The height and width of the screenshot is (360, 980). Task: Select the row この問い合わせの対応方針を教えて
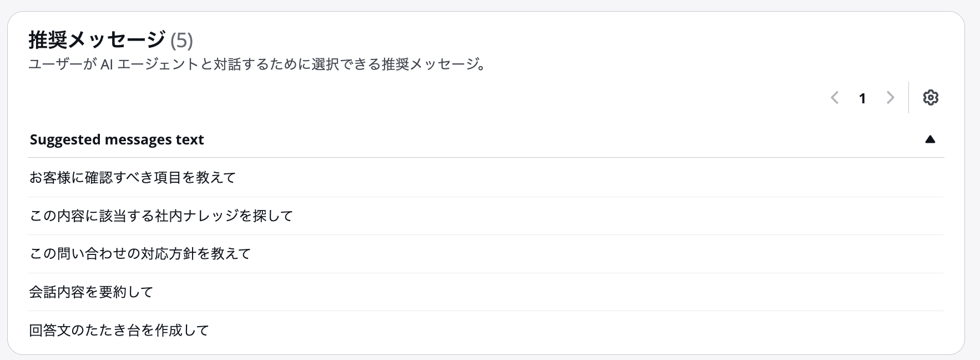click(140, 254)
